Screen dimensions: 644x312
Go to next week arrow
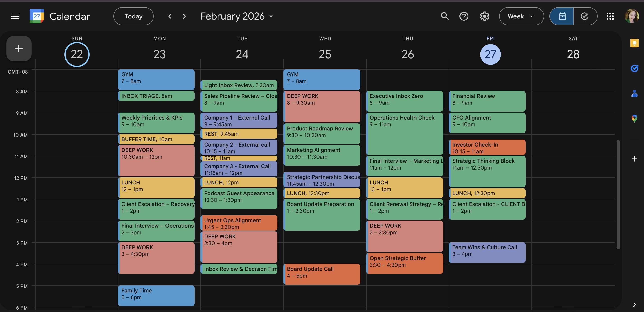click(184, 16)
